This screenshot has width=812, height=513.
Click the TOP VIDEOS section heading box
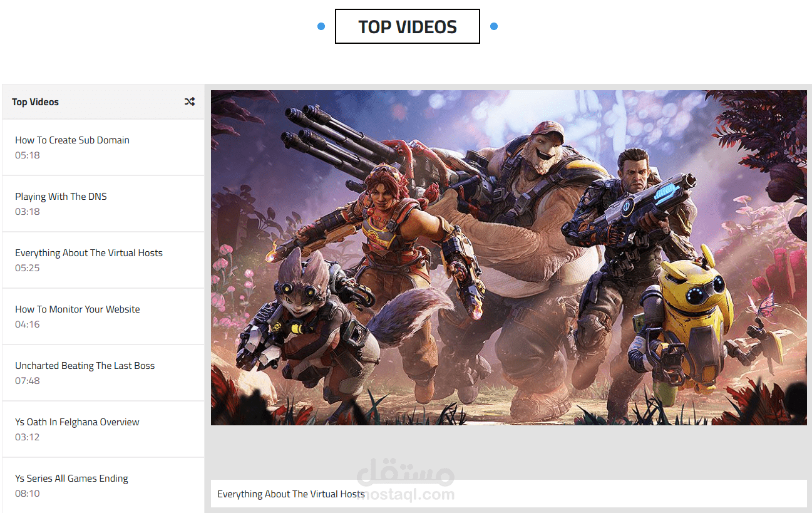408,26
